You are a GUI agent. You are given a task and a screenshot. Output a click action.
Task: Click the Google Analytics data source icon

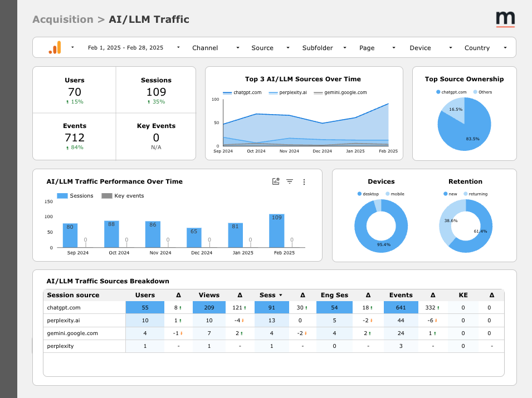55,47
